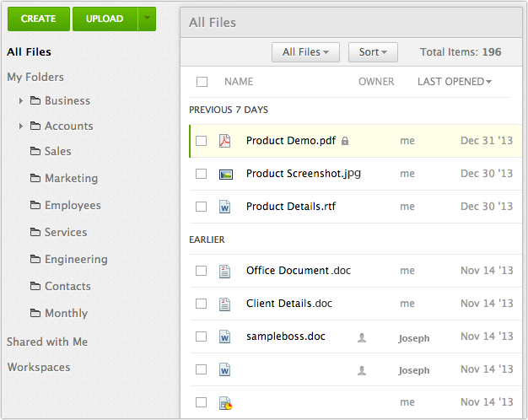Click the image icon for Product Screenshot.jpg
This screenshot has width=528, height=420.
(225, 174)
